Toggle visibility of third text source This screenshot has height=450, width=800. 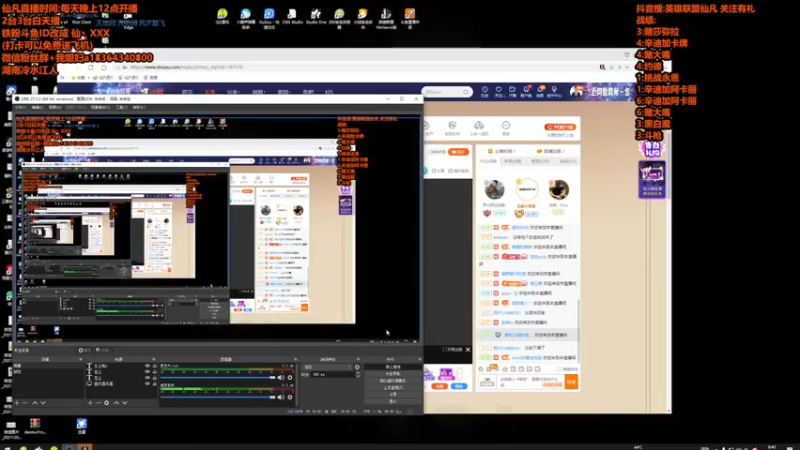[147, 378]
